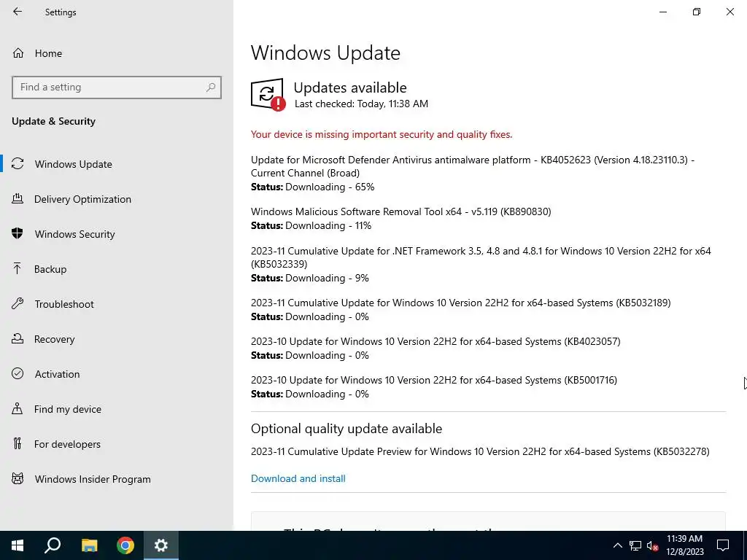Minimize the Settings window
Screen dimensions: 747x560
(x=663, y=12)
